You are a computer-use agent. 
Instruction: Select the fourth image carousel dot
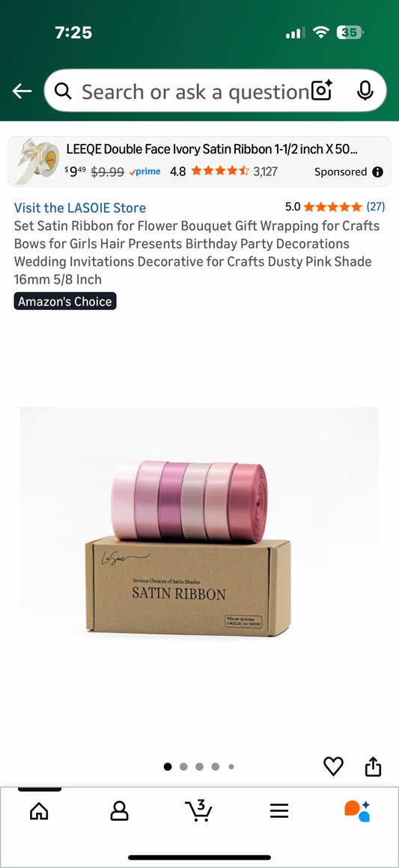[x=216, y=767]
